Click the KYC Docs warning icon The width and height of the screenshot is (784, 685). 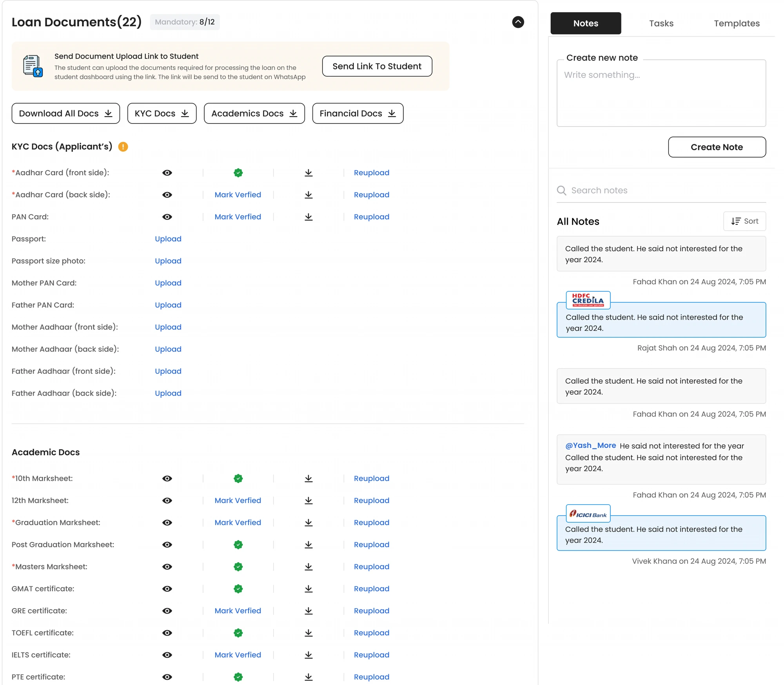coord(123,147)
